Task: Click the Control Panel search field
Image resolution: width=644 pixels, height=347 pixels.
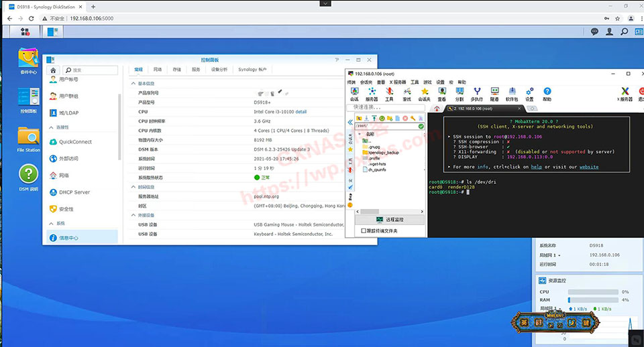Action: point(93,70)
